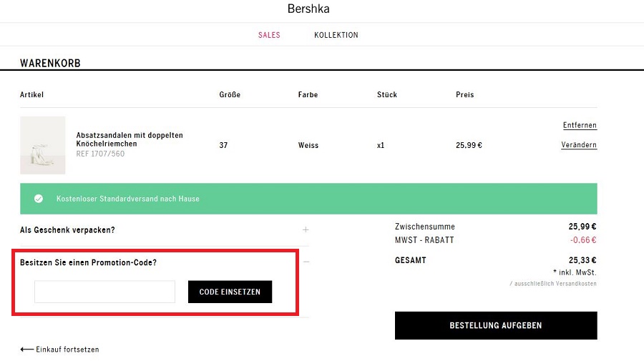The image size is (644, 361).
Task: Click the Kostenloser Standardversand nach Hause banner
Action: click(x=308, y=199)
